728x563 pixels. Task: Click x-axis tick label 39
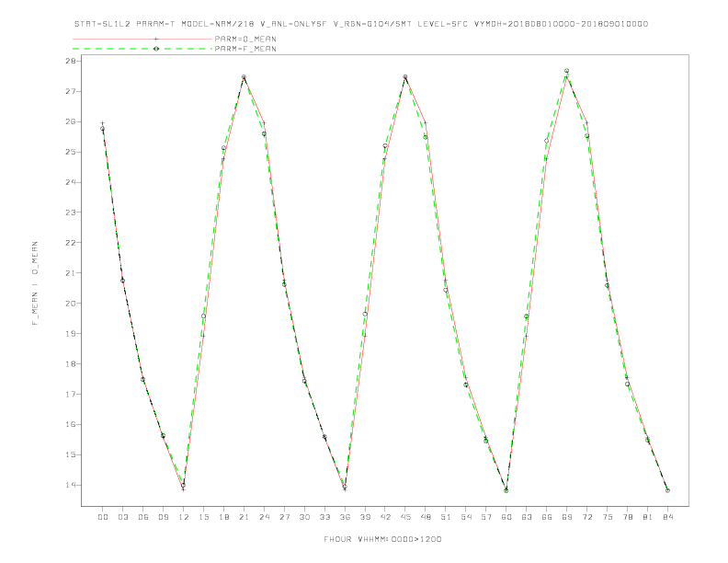click(365, 517)
